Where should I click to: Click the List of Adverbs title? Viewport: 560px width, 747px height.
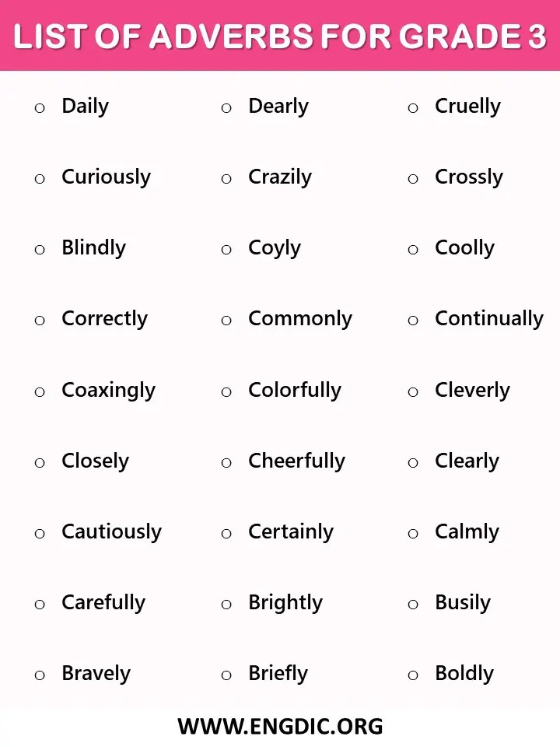[280, 37]
